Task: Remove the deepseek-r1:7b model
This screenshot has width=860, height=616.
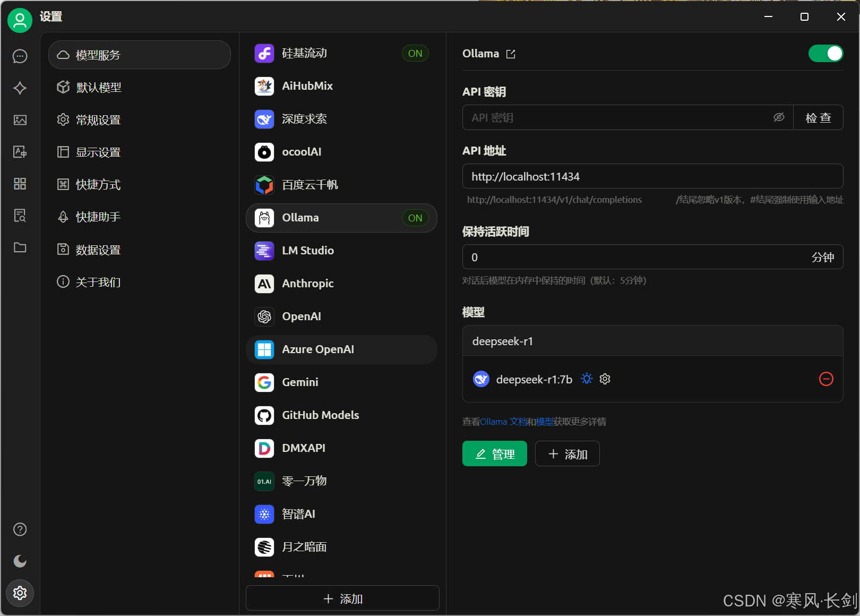Action: point(826,379)
